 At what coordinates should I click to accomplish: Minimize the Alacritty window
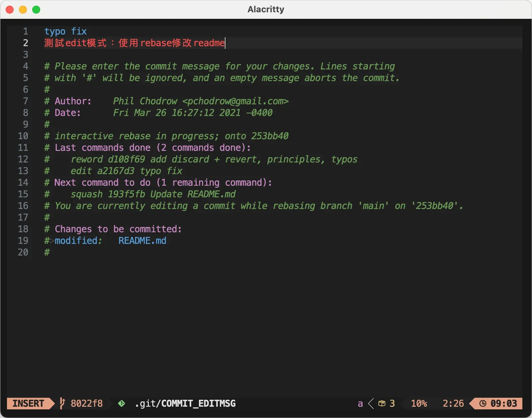coord(23,10)
